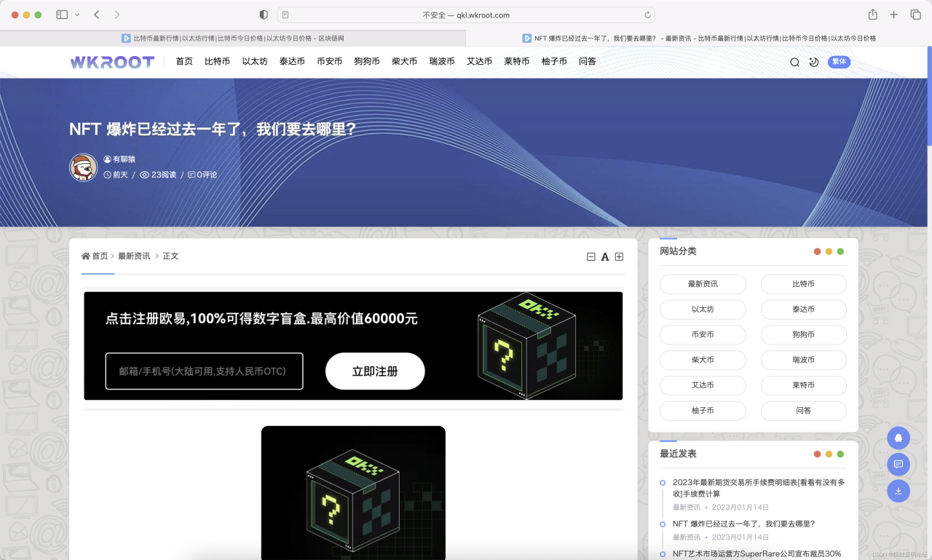This screenshot has height=560, width=932.
Task: Go forward to the next page
Action: [x=117, y=15]
